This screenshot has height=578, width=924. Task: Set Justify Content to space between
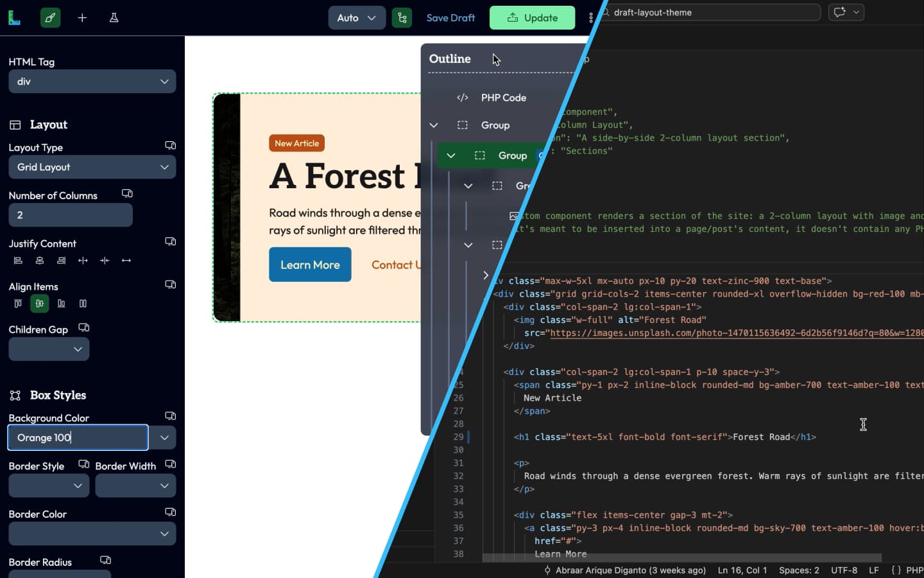click(83, 261)
